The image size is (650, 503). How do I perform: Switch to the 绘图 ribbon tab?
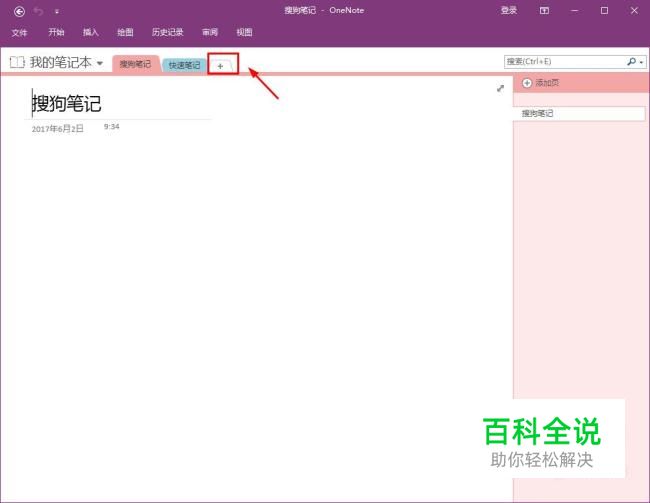coord(125,32)
